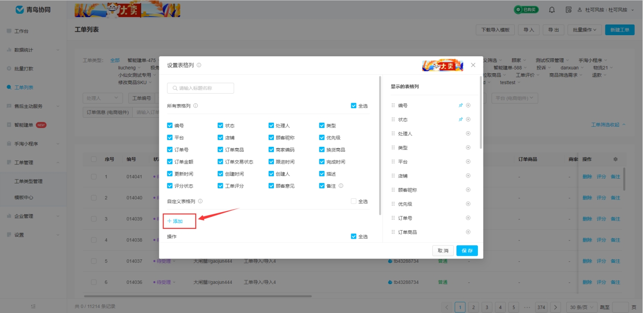644x313 pixels.
Task: Expand 企业管理 in the sidebar
Action: tap(33, 216)
